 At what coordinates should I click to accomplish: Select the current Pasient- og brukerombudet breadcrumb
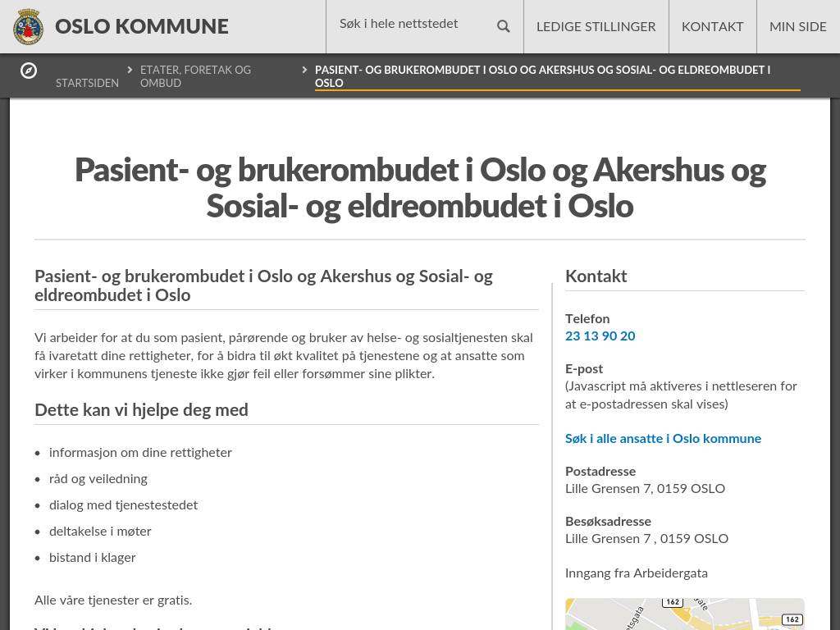542,76
